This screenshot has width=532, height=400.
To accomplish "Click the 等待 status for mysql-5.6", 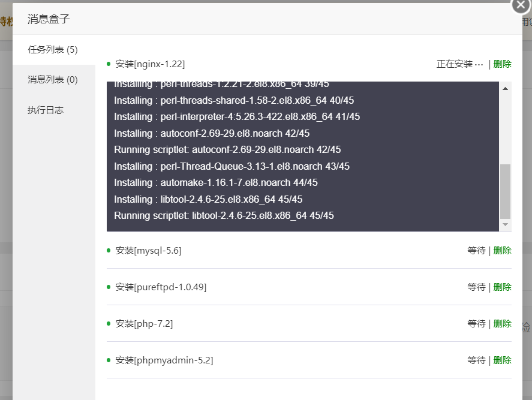I will pos(476,251).
